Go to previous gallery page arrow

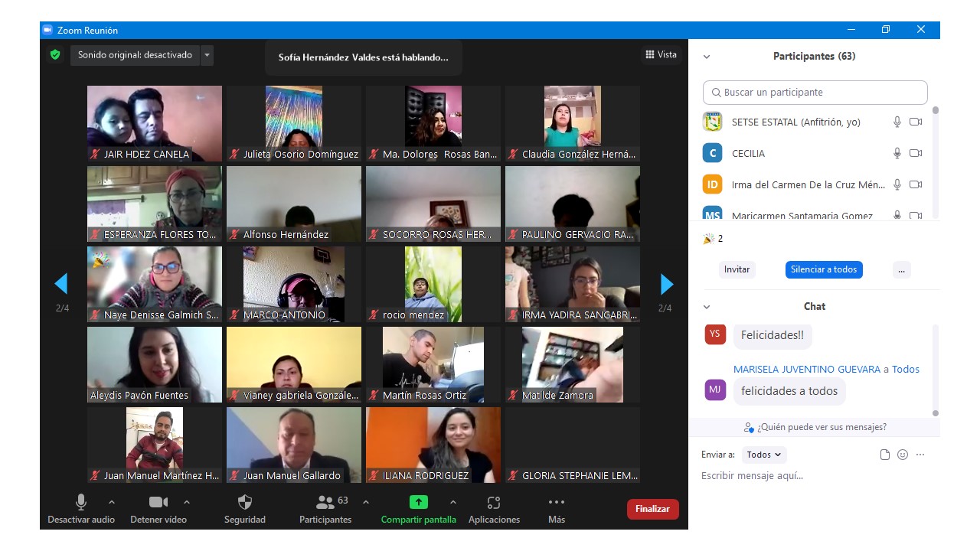click(61, 284)
